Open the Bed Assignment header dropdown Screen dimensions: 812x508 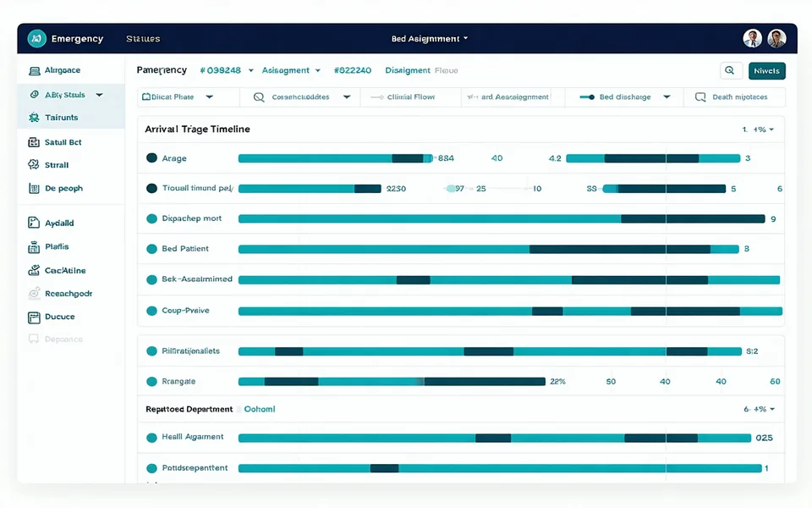(430, 38)
